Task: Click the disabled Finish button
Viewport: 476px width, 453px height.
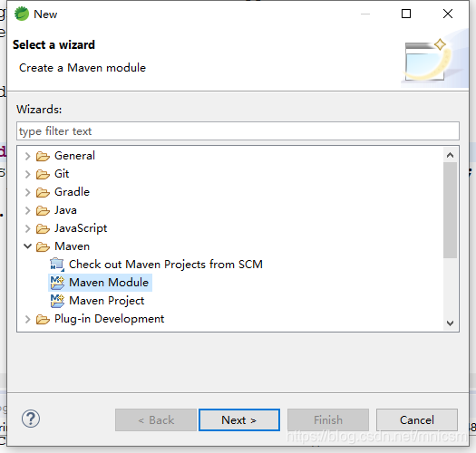Action: [328, 419]
